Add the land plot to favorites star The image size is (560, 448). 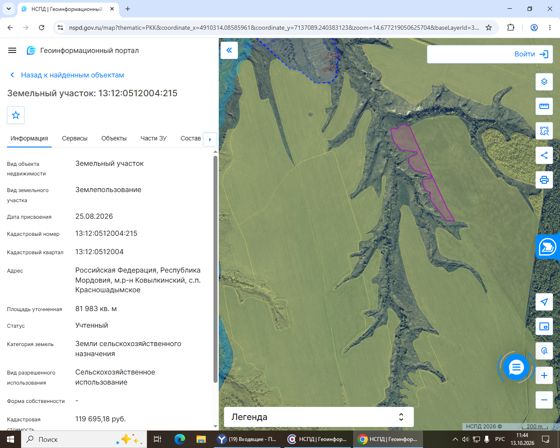(x=16, y=115)
